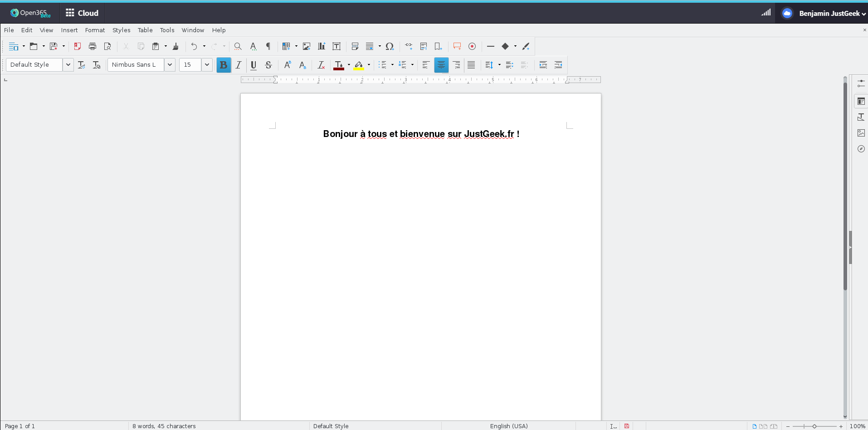Start recording track changes

coord(472,46)
